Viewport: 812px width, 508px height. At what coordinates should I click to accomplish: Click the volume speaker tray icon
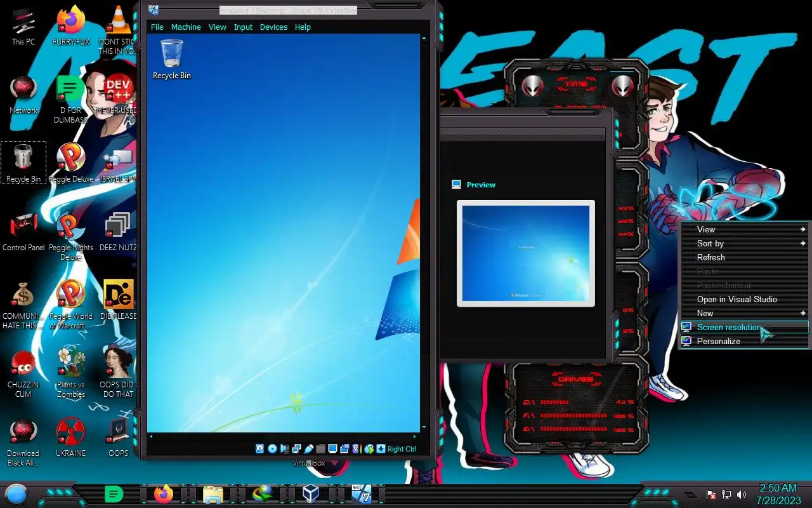pos(742,495)
